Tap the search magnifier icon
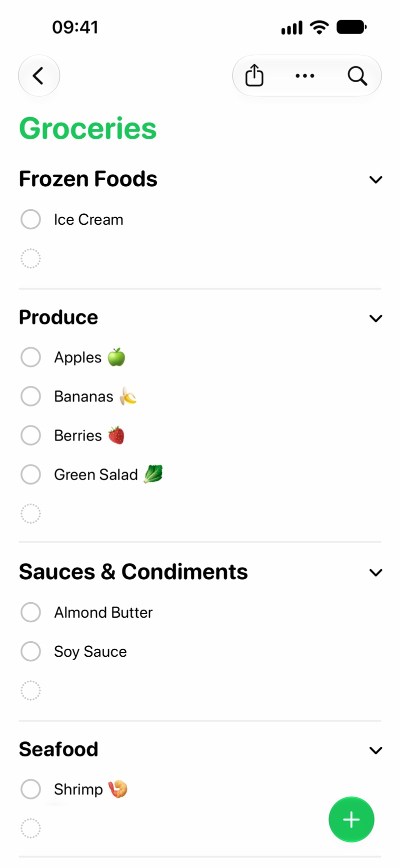The image size is (400, 868). [x=357, y=76]
